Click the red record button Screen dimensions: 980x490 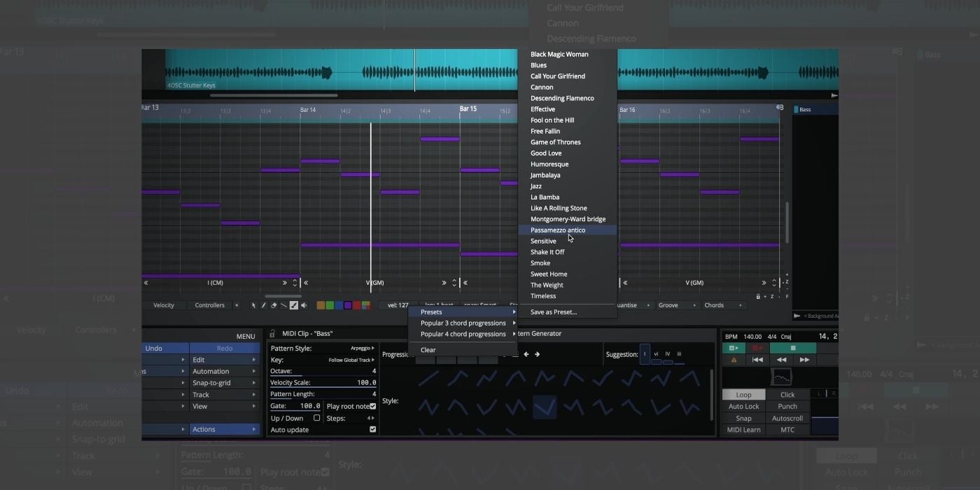tap(757, 348)
